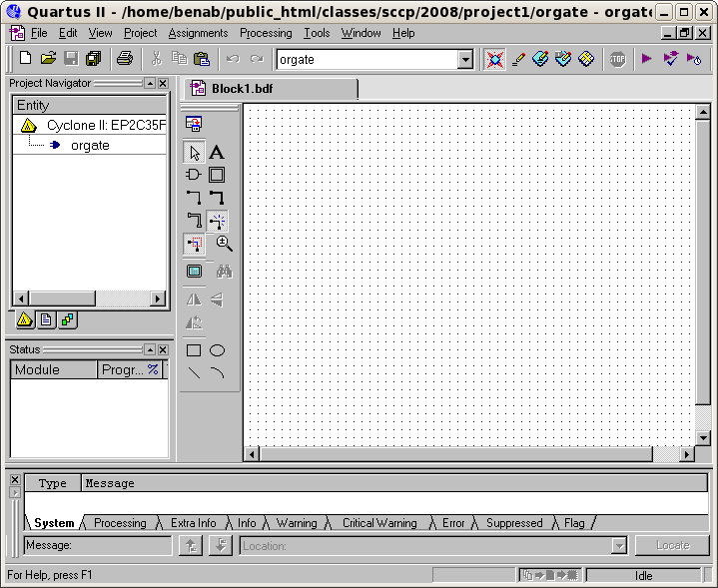Click the Stop Processing icon
The width and height of the screenshot is (718, 588).
[x=617, y=59]
